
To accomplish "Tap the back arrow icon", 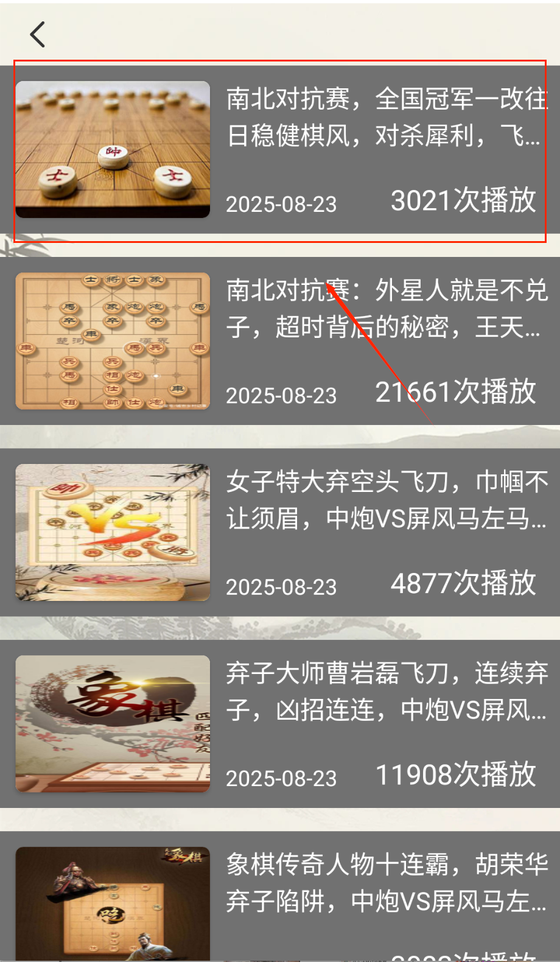I will pos(38,35).
